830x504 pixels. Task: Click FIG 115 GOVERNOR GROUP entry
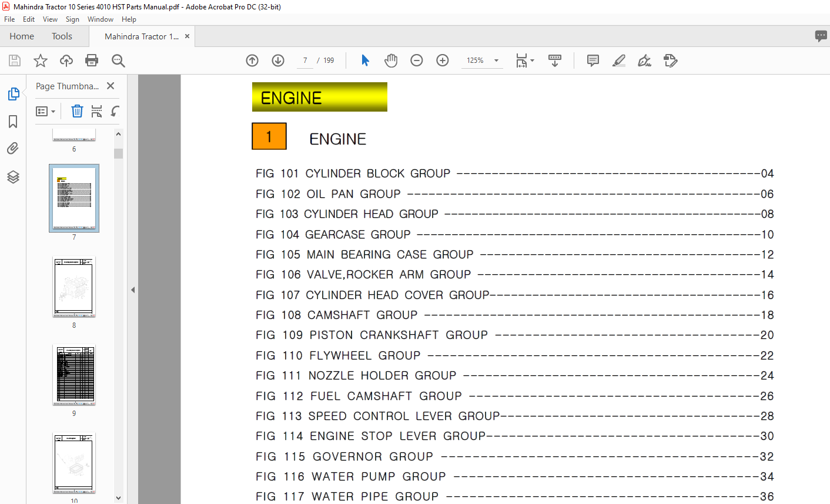pos(514,456)
